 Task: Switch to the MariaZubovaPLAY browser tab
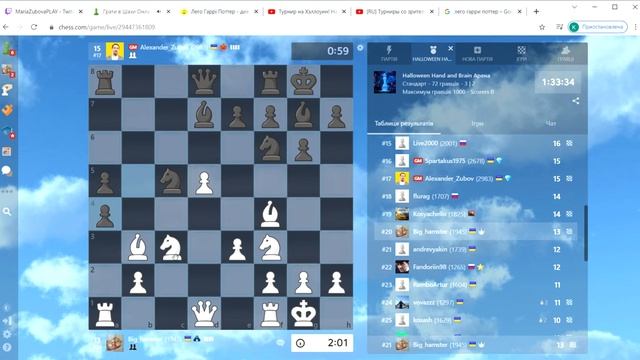44,12
